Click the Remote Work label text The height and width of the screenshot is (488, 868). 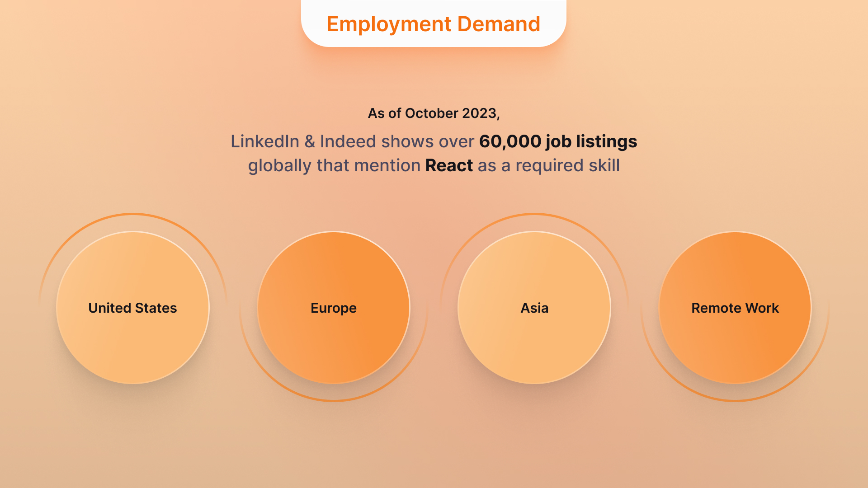pos(735,308)
